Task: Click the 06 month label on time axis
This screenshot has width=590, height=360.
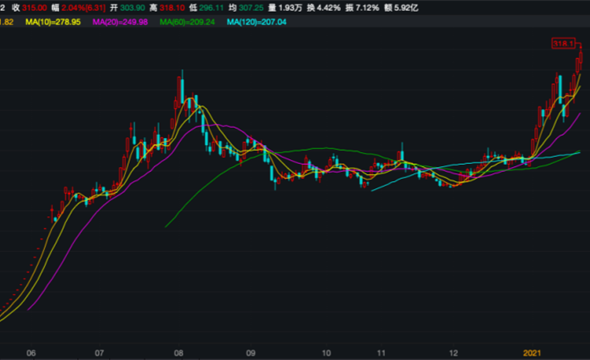Action: click(x=31, y=353)
